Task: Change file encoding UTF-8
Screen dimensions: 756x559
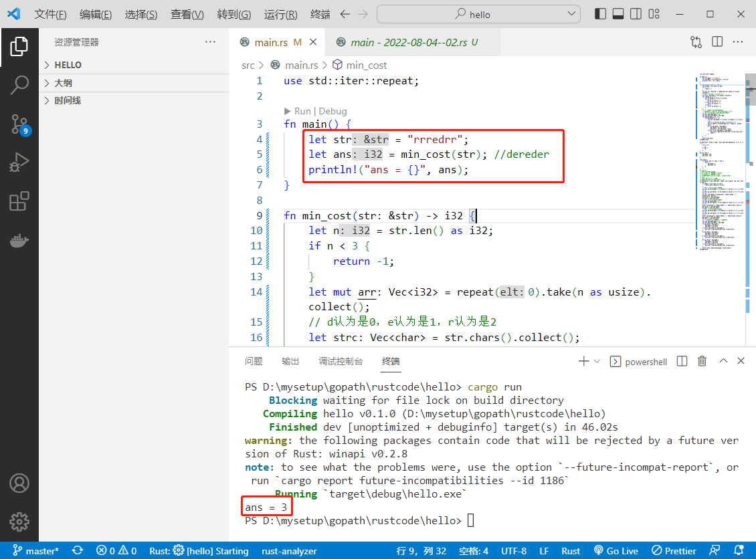Action: click(514, 551)
